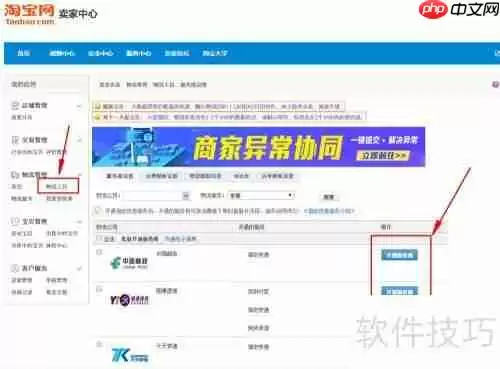Click the 天天快递 company name cell
Image resolution: width=500 pixels, height=369 pixels.
[x=167, y=346]
